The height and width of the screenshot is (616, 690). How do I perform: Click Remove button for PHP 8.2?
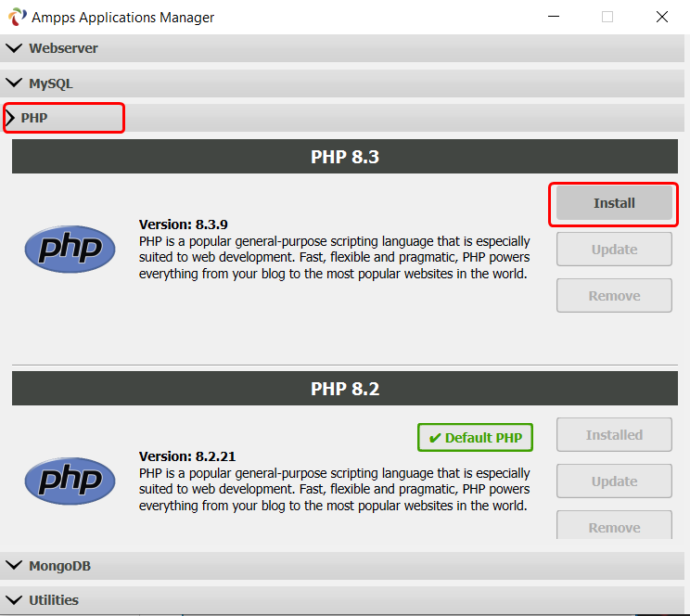614,525
